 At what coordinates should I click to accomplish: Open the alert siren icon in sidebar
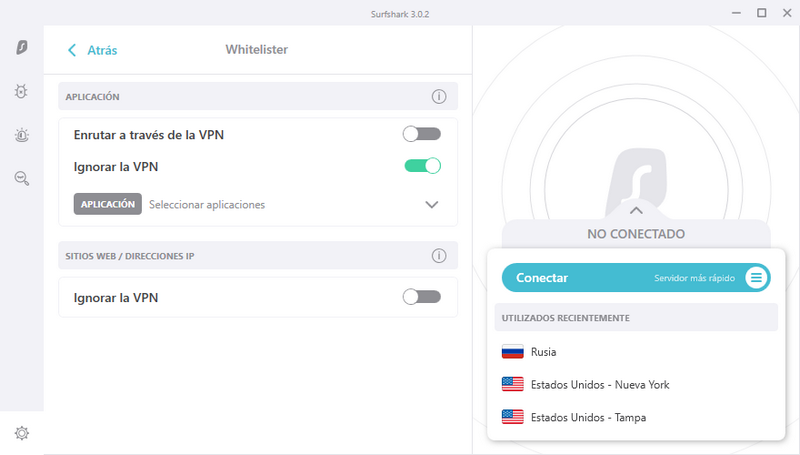(x=21, y=135)
